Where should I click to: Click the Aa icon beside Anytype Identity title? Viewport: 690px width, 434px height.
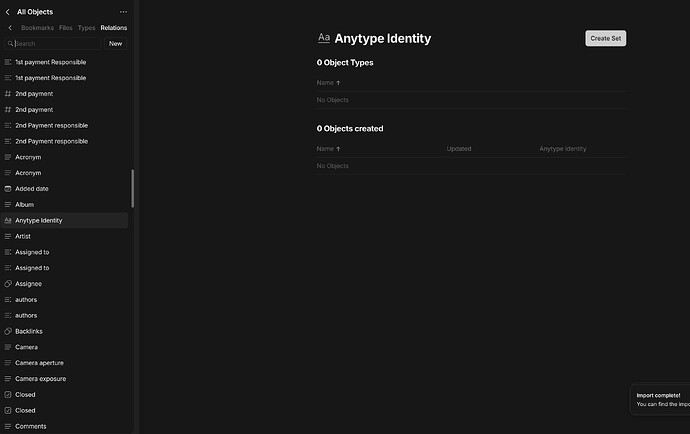coord(324,38)
